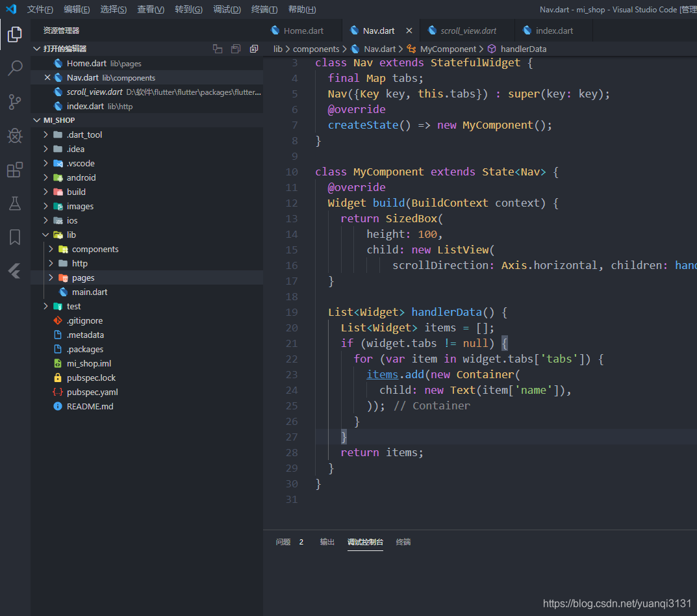Open the 选择(S) menu
Image resolution: width=697 pixels, height=616 pixels.
coord(113,9)
